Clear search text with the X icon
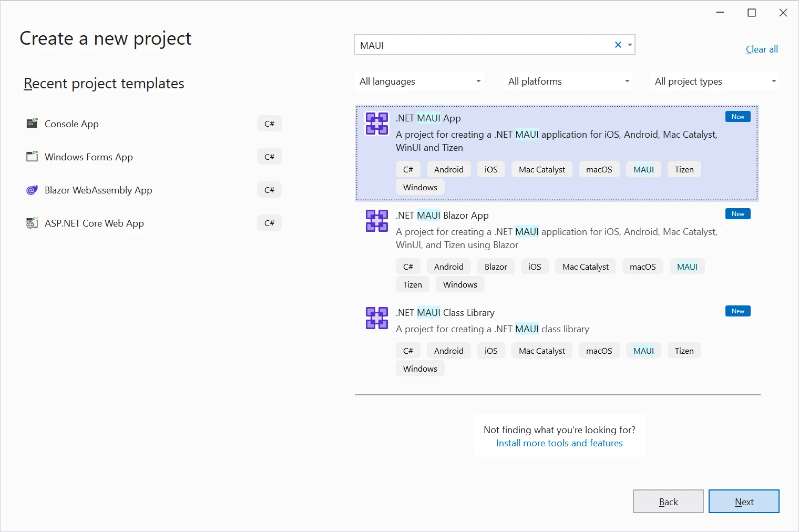799x532 pixels. coord(618,45)
